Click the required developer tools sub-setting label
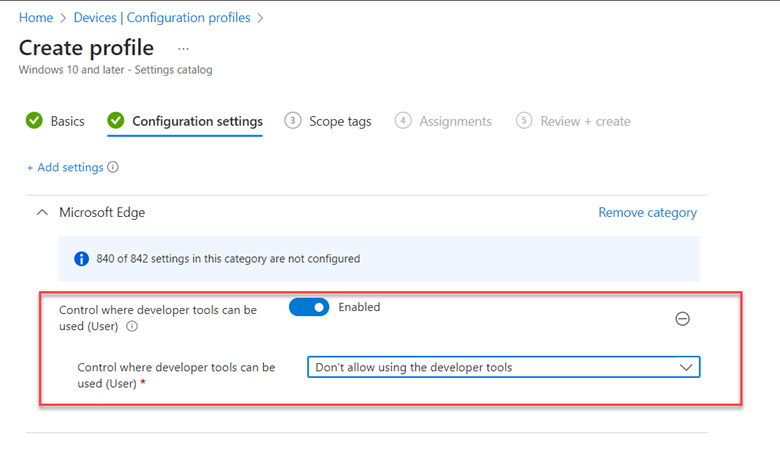 (176, 376)
